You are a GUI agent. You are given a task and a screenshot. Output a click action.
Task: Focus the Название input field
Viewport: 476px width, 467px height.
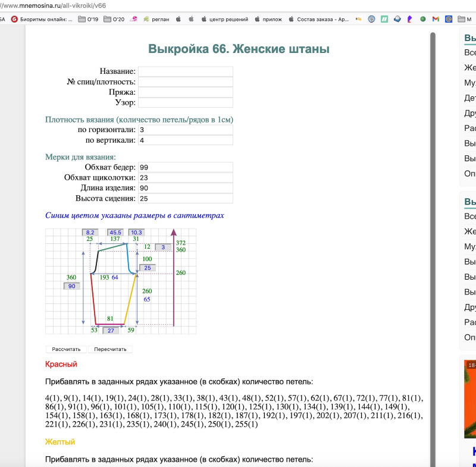[x=185, y=71]
